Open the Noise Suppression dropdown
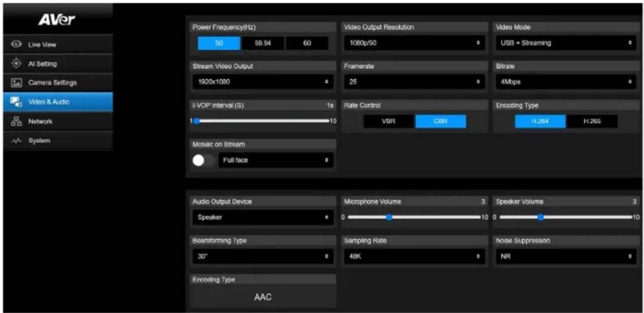Screen dimensions: 644x313 pyautogui.click(x=566, y=256)
